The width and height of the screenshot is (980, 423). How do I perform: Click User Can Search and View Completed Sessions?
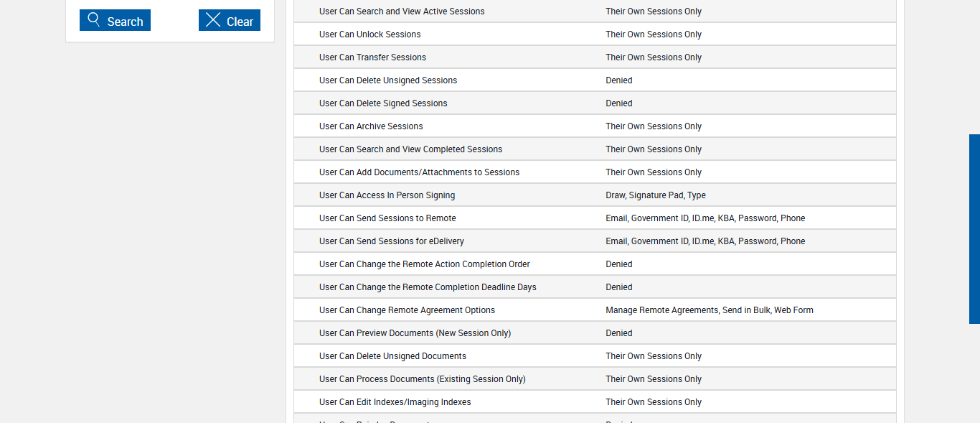[410, 149]
